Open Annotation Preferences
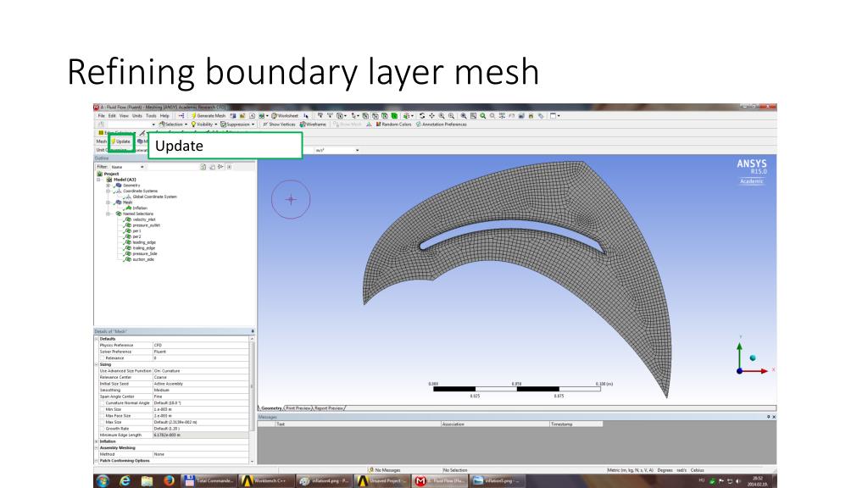The width and height of the screenshot is (868, 488). (441, 125)
